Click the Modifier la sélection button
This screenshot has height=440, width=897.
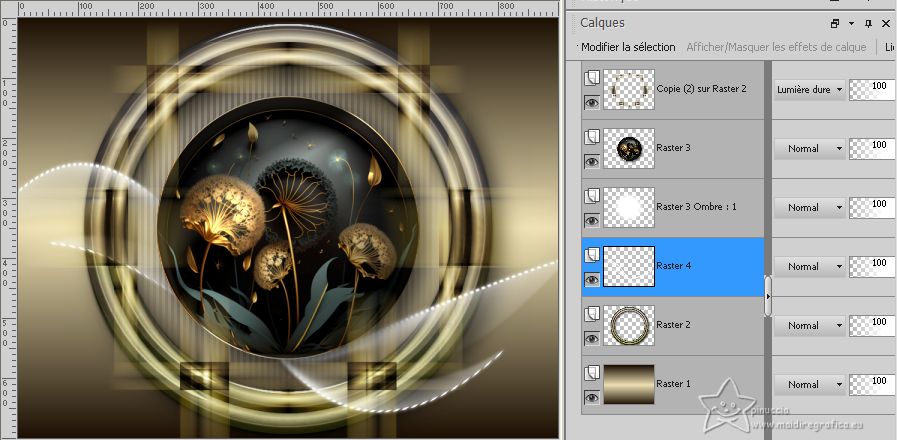tap(628, 47)
